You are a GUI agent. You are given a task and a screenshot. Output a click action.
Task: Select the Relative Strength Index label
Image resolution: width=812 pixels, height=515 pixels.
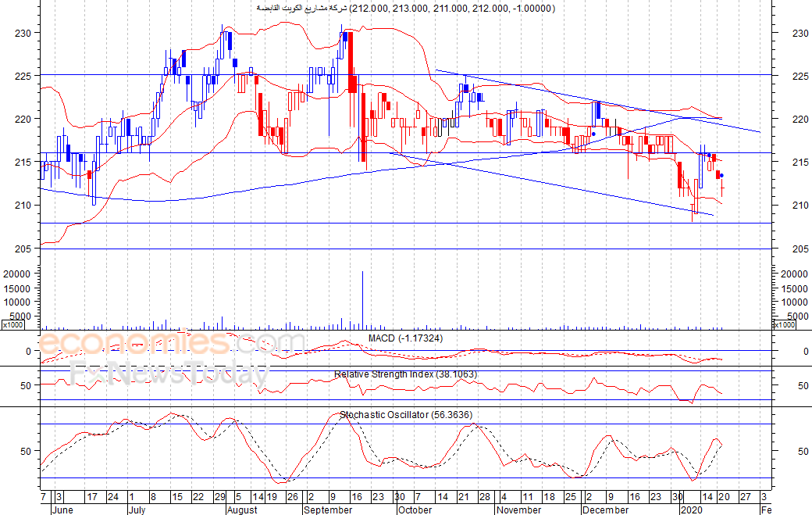tap(405, 374)
